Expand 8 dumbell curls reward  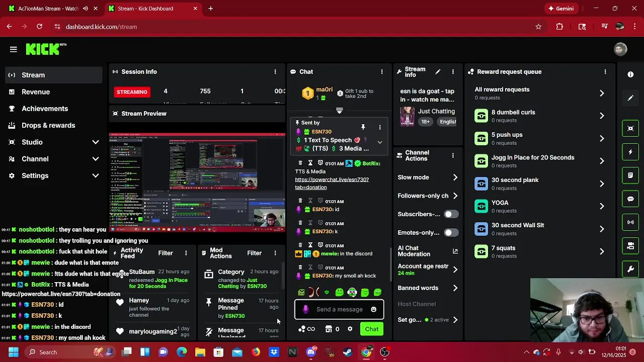pos(602,116)
